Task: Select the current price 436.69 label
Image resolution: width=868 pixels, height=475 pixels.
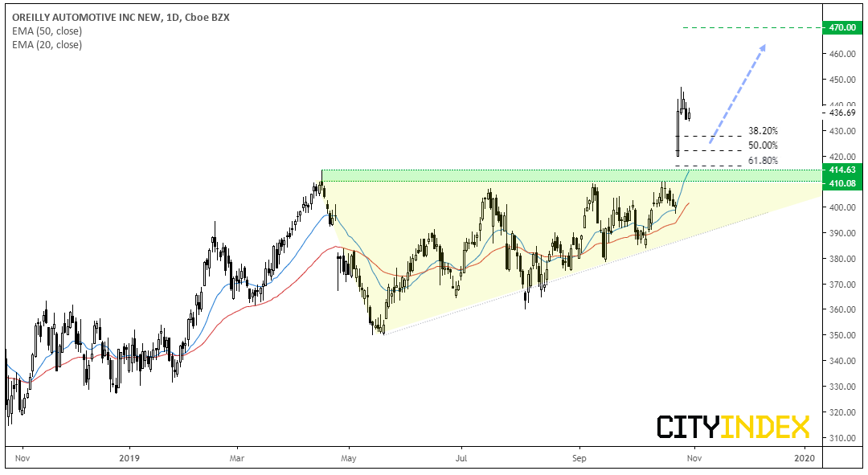Action: 842,113
